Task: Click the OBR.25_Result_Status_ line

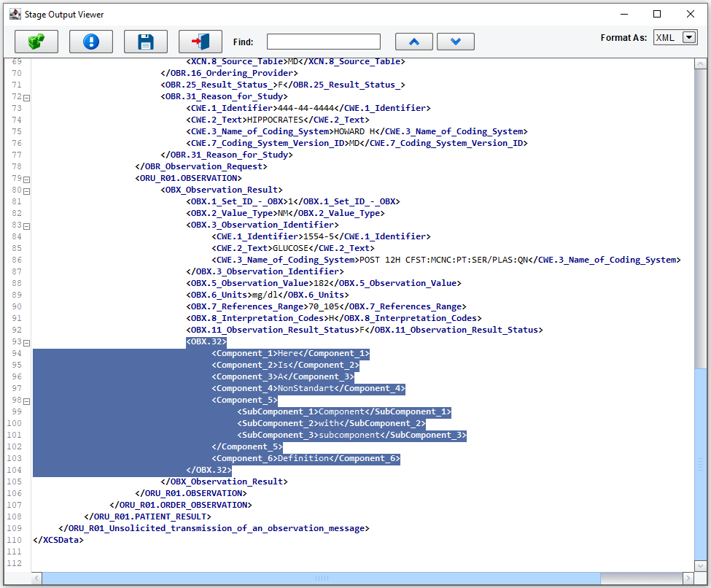Action: (x=282, y=85)
